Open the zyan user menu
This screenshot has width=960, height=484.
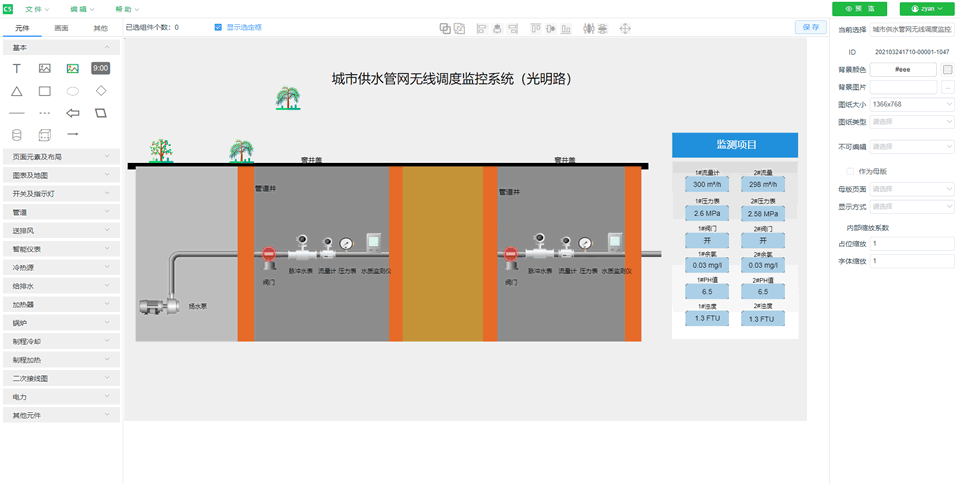pos(927,9)
